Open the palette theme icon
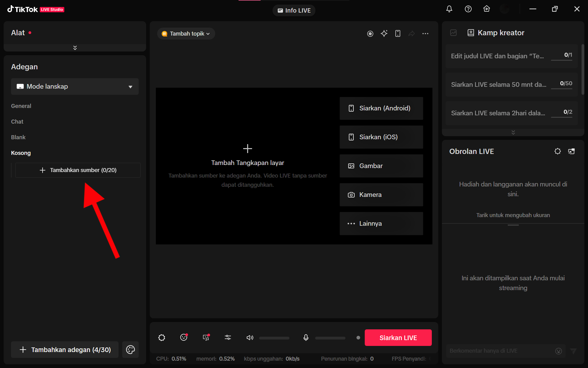 [x=130, y=350]
